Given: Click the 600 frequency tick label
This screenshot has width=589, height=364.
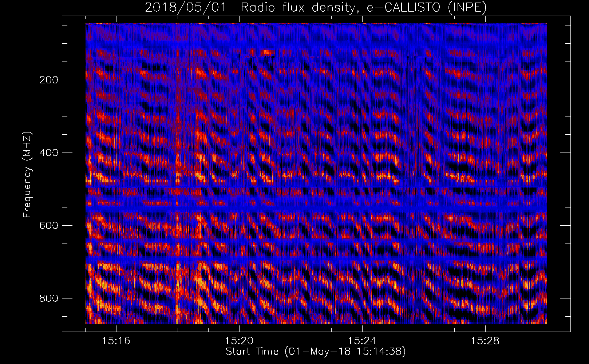Looking at the screenshot, I should coord(48,226).
